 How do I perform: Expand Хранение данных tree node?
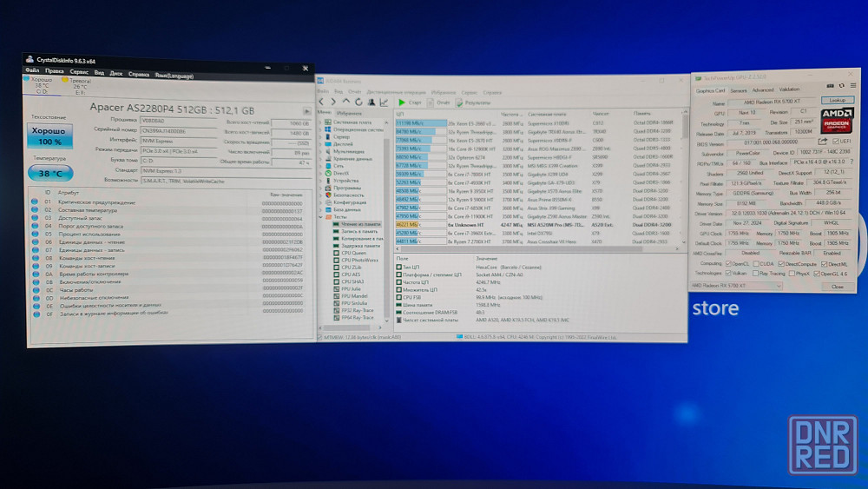[x=320, y=158]
